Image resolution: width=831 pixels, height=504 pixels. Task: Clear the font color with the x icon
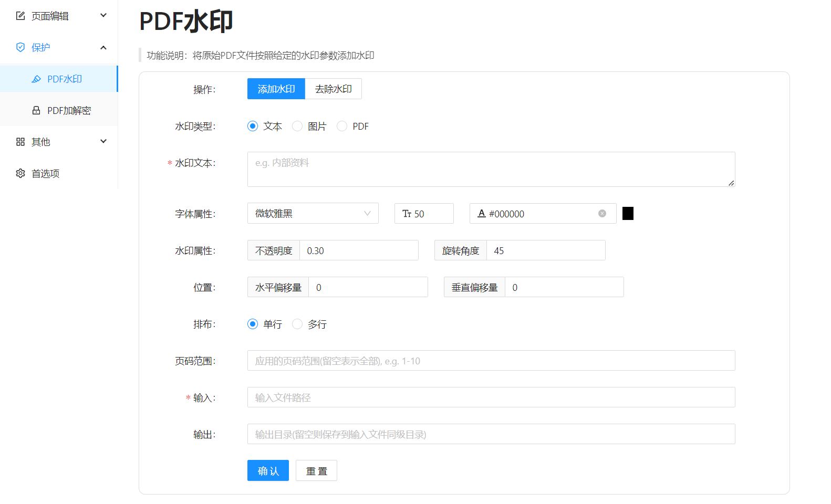point(602,214)
